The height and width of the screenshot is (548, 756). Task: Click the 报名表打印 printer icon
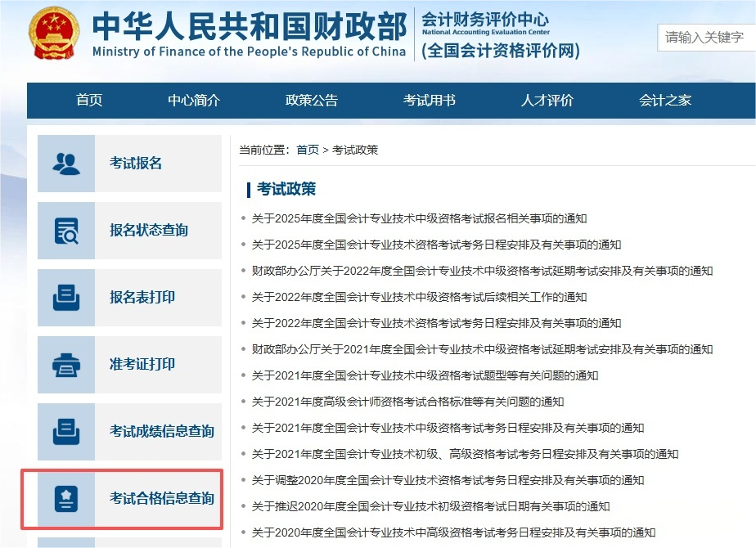coord(65,297)
